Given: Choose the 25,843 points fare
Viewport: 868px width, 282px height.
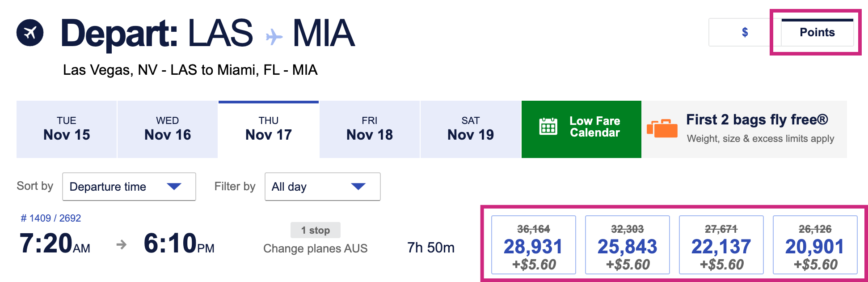Looking at the screenshot, I should 627,245.
